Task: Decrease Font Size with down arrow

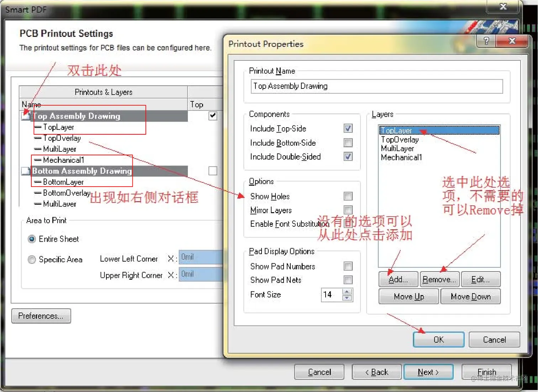Action: click(x=347, y=298)
